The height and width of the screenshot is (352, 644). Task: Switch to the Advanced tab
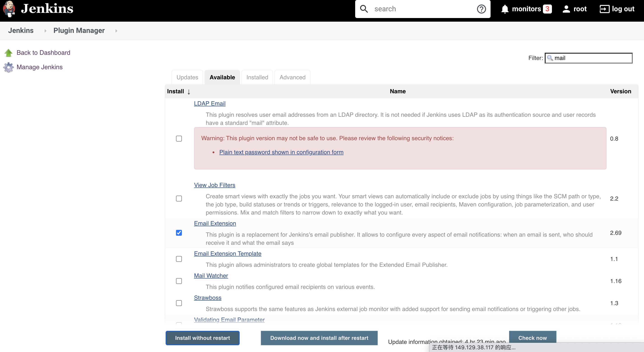coord(292,77)
